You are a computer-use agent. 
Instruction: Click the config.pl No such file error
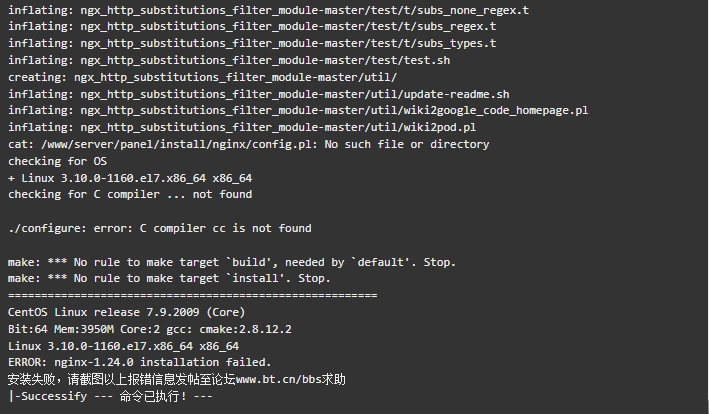249,145
